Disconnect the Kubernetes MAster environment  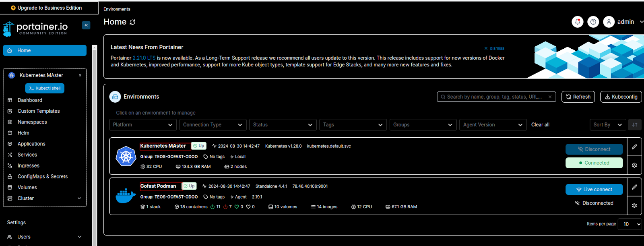594,149
